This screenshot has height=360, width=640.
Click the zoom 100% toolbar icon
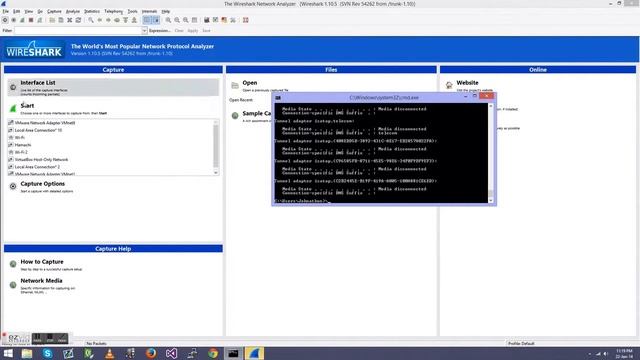(x=186, y=20)
